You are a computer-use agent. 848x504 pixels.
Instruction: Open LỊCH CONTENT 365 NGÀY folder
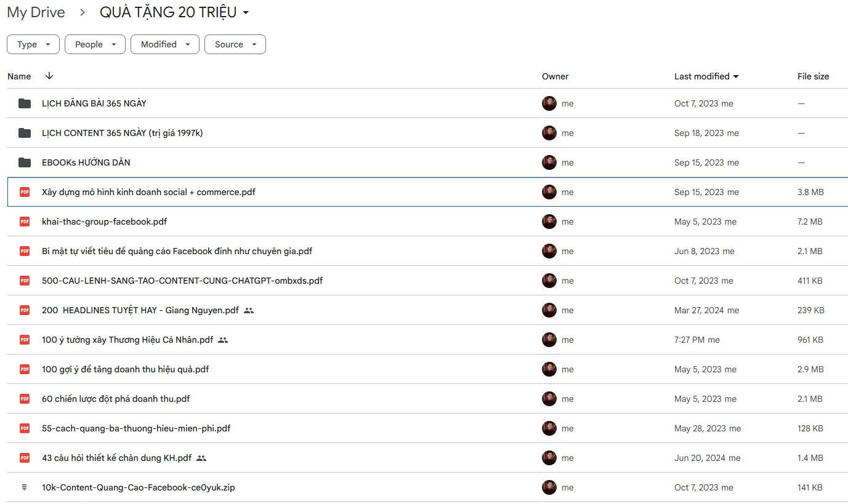pos(122,133)
